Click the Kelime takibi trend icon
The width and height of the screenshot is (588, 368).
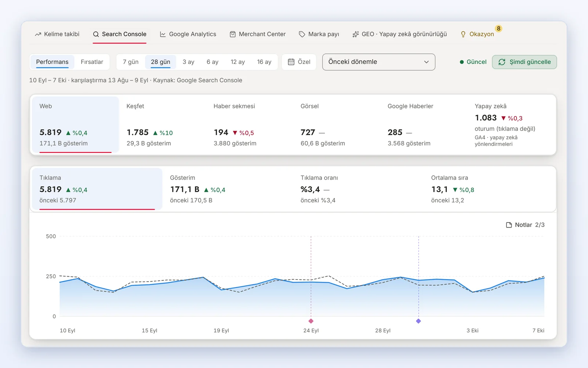click(x=38, y=34)
